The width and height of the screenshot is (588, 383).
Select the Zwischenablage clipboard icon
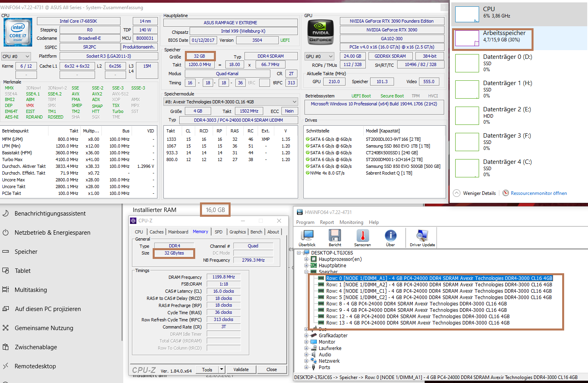click(6, 347)
